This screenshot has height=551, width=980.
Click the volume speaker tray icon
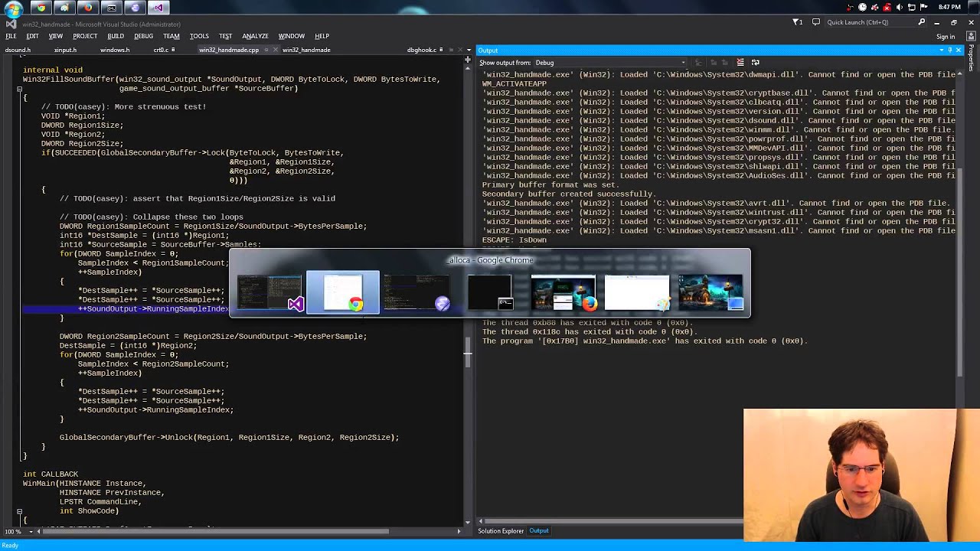pos(900,7)
